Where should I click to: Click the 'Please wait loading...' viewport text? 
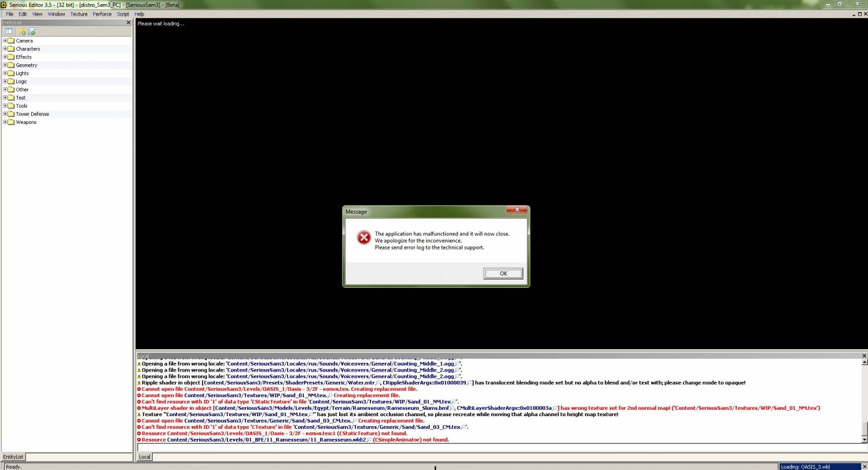pyautogui.click(x=161, y=24)
